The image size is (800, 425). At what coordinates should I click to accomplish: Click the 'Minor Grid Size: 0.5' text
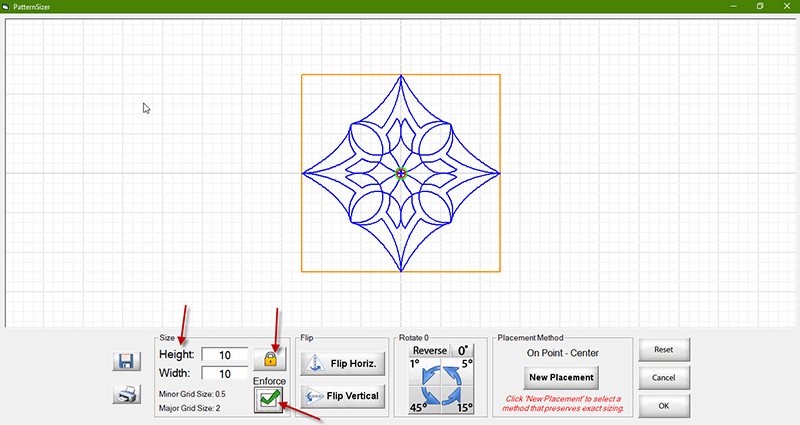coord(192,394)
